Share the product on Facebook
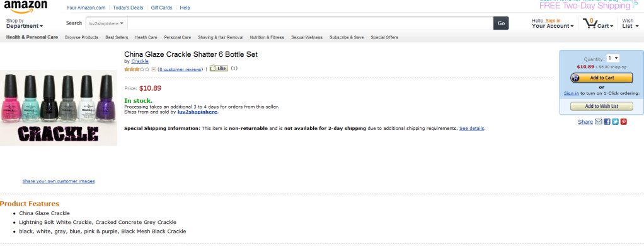The height and width of the screenshot is (246, 644). (x=607, y=122)
